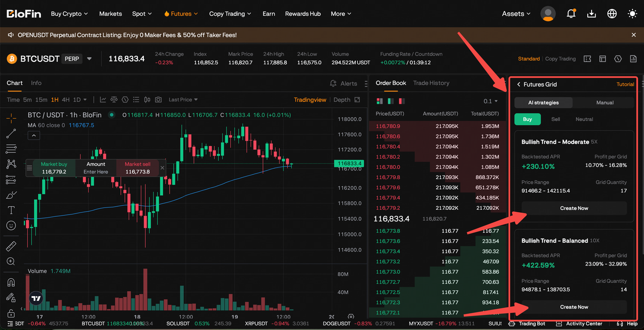Image resolution: width=644 pixels, height=330 pixels.
Task: Expand the More menu
Action: pos(341,14)
